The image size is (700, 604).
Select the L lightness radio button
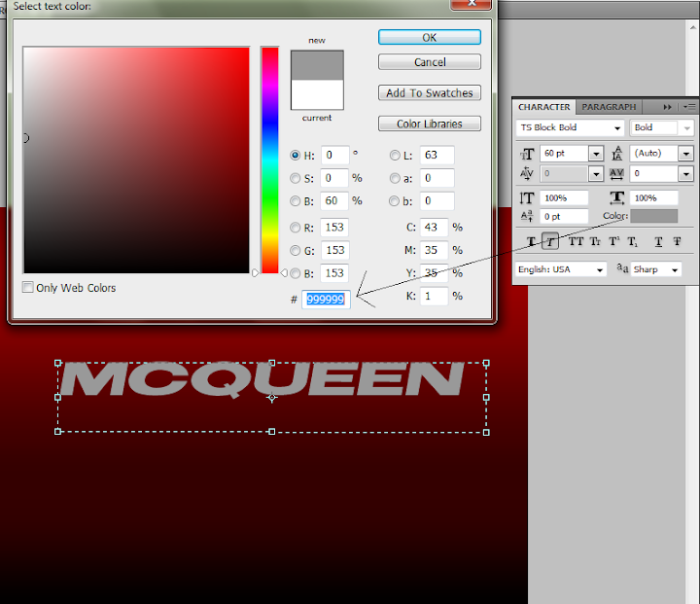tap(395, 155)
